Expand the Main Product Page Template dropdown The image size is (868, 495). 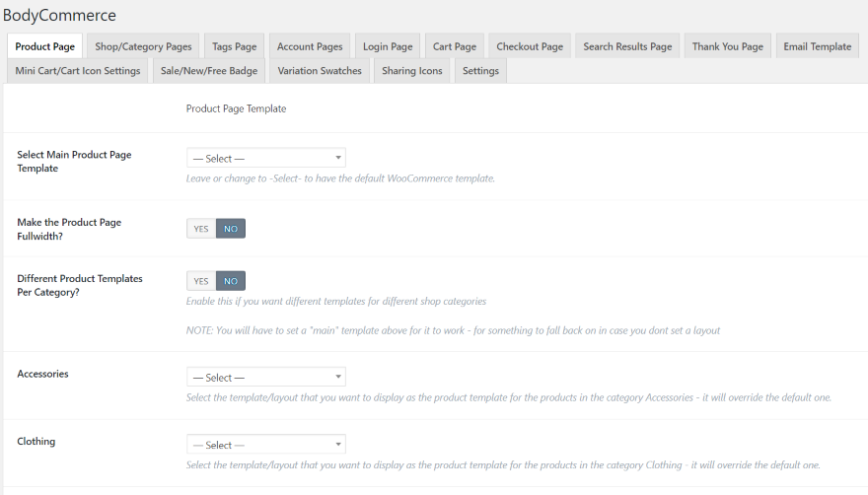pos(266,158)
